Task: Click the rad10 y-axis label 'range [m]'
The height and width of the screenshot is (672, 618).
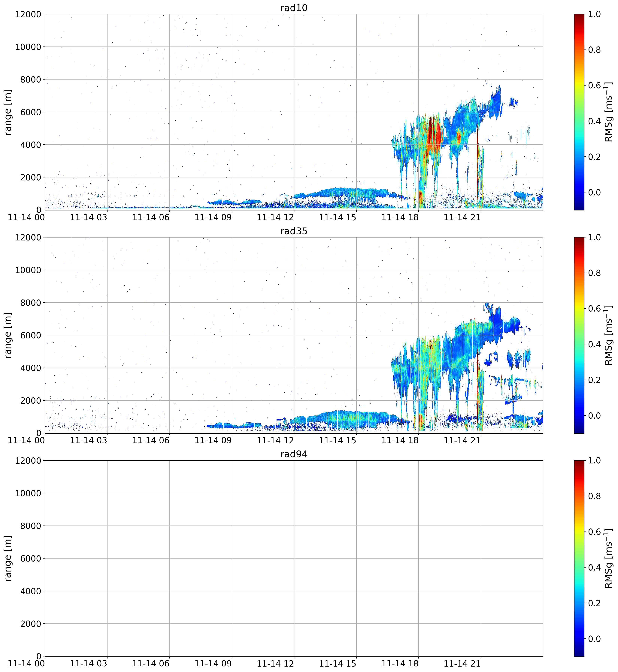Action: 8,112
